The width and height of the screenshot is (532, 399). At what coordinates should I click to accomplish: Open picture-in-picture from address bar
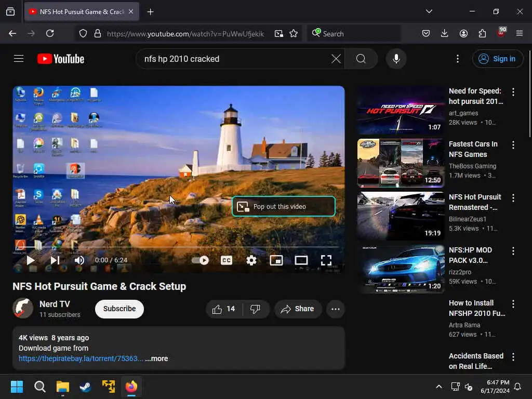[x=279, y=34]
